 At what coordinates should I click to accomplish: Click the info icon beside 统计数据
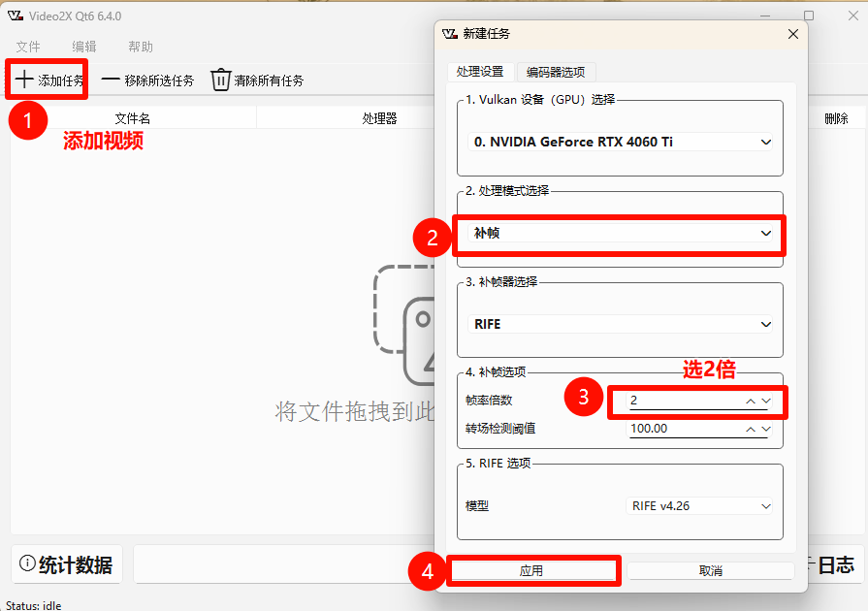point(27,563)
